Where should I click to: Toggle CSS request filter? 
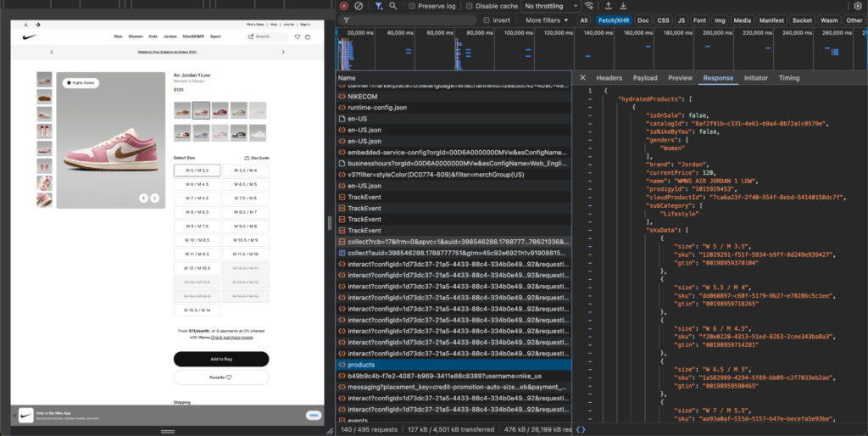point(663,20)
